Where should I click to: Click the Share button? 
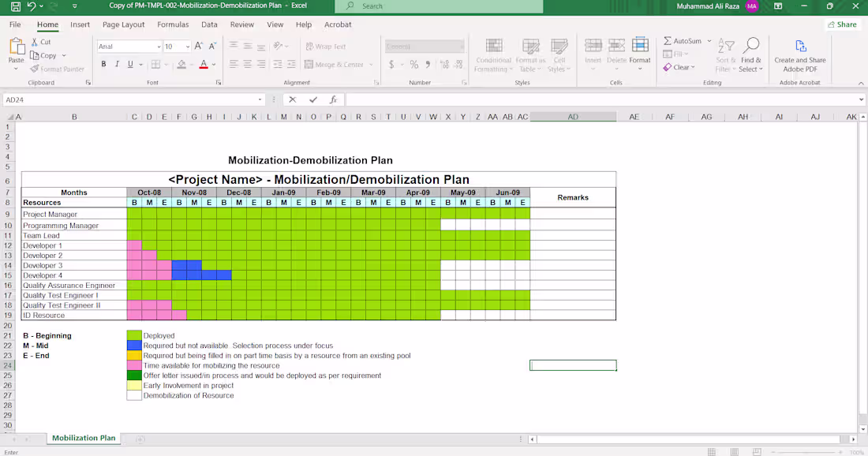coord(842,24)
